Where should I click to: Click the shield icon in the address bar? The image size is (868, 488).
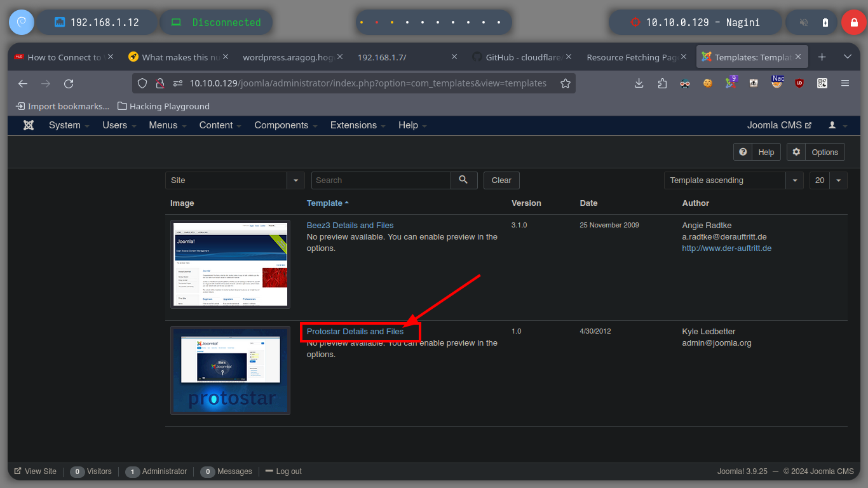[x=142, y=83]
